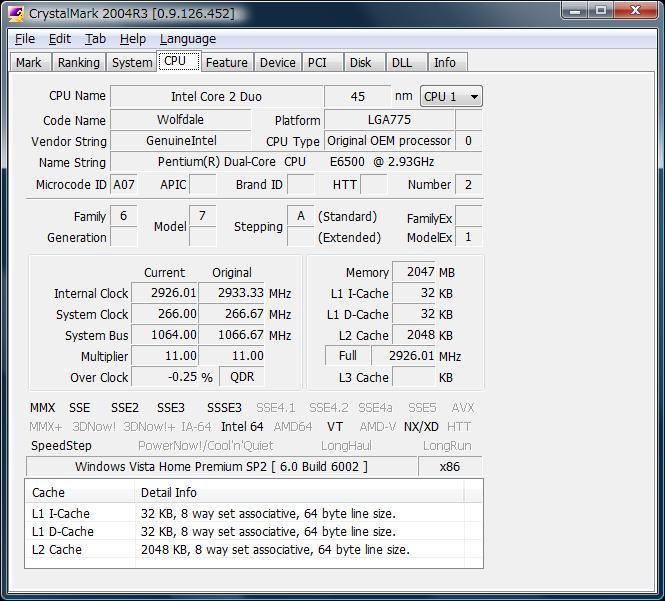Click the Intel 64 feature label
Viewport: 665px width, 601px height.
(242, 426)
